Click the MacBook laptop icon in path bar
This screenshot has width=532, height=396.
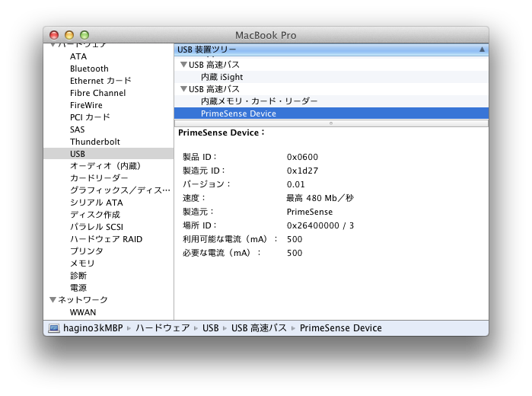point(54,328)
